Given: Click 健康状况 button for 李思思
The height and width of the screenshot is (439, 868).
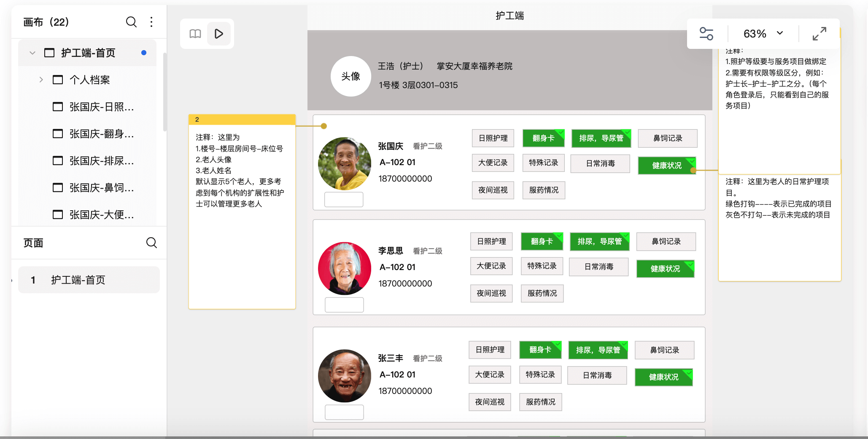Looking at the screenshot, I should pos(665,269).
